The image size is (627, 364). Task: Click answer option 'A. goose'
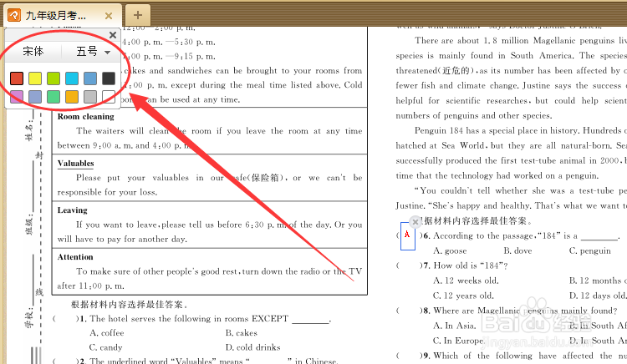tap(450, 250)
